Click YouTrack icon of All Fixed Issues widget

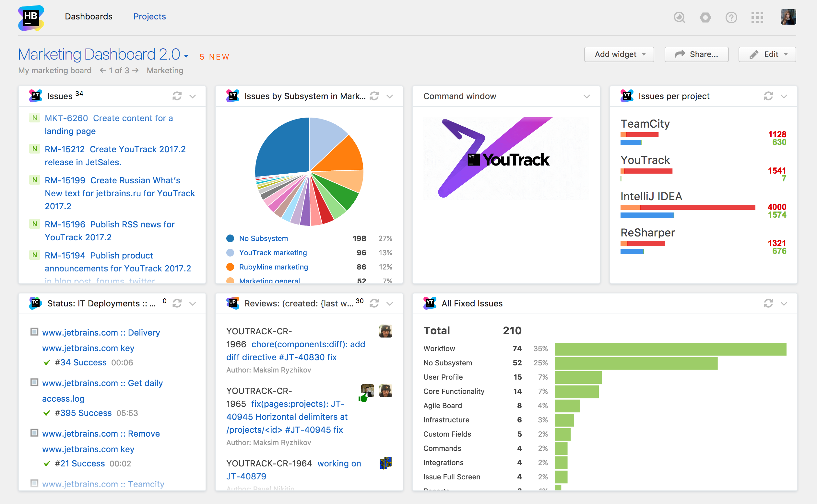[x=430, y=303]
